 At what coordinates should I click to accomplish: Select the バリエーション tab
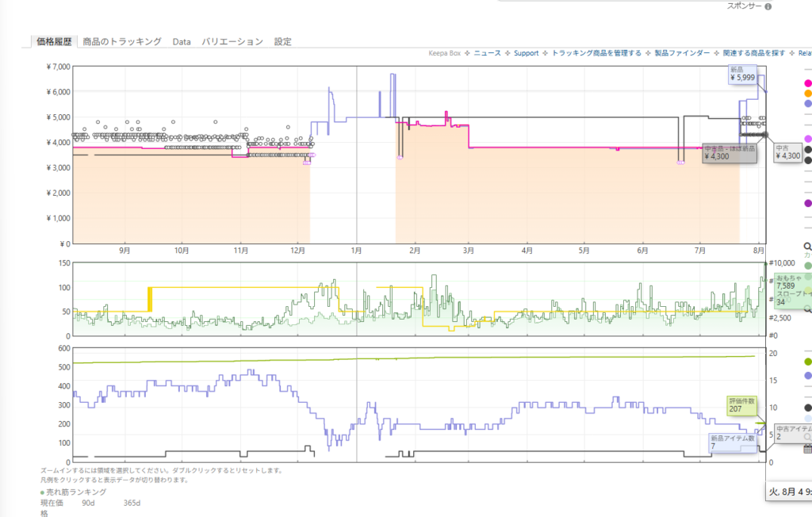(232, 41)
